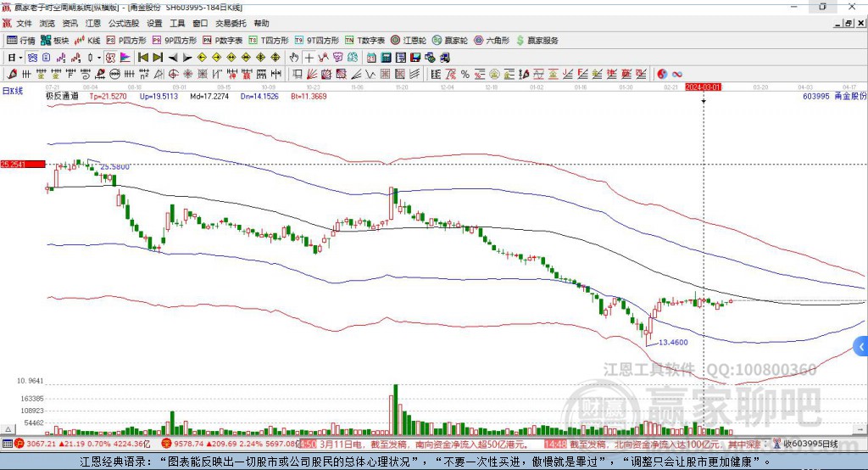Image resolution: width=868 pixels, height=470 pixels.
Task: Click the candlestick style icon
Action: click(x=90, y=57)
